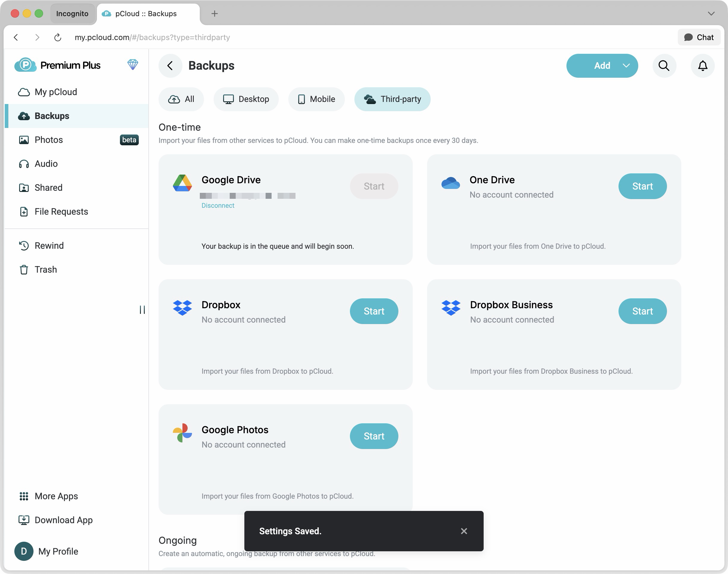Expand the browser tab list chevron
Image resolution: width=728 pixels, height=574 pixels.
(x=711, y=13)
